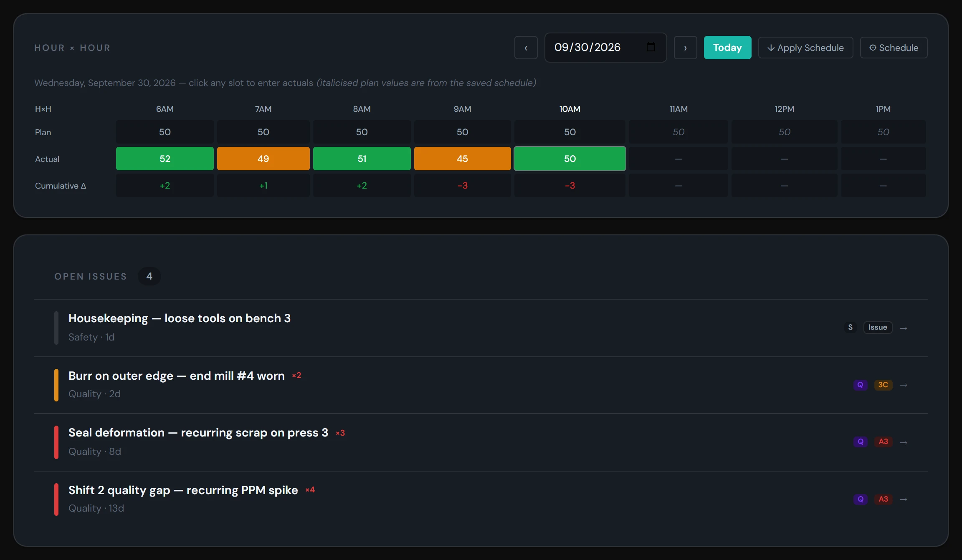962x560 pixels.
Task: Click the Issue tag on Housekeeping row
Action: 878,328
